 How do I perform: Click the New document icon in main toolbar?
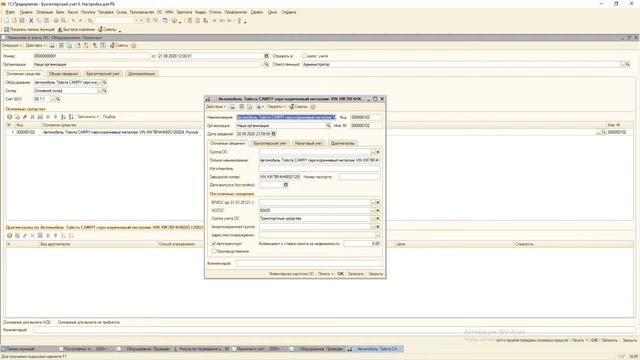point(6,20)
